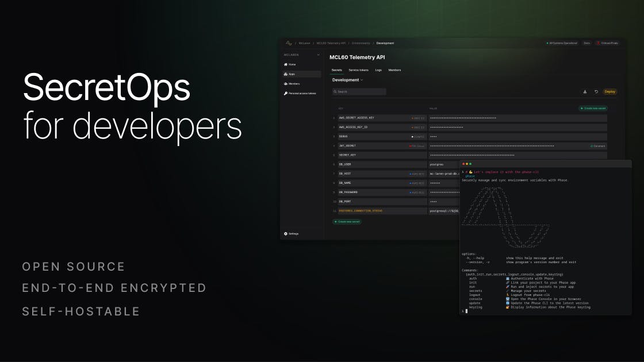Image resolution: width=644 pixels, height=362 pixels.
Task: Go to the MCL60 Telemetry API breadcrumb
Action: pos(331,43)
